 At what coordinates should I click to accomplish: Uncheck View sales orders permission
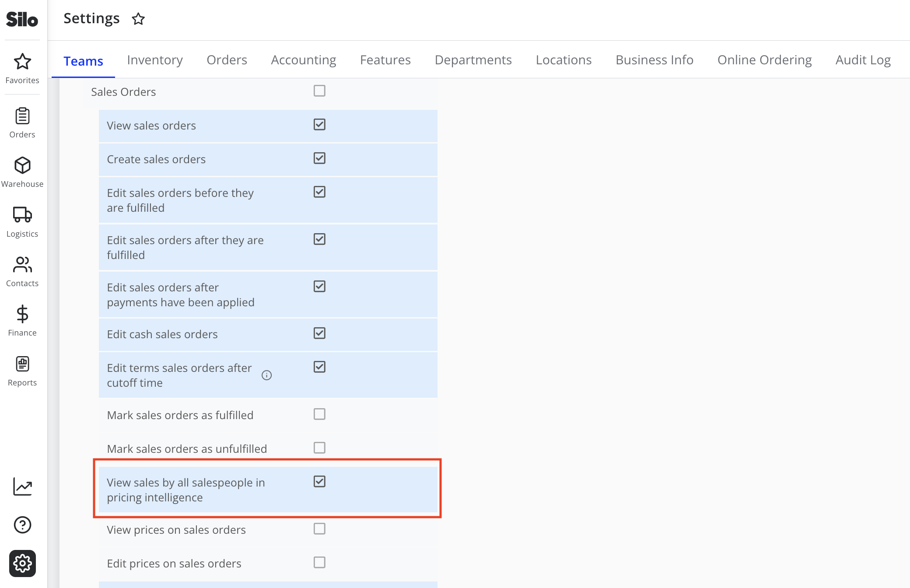[319, 124]
